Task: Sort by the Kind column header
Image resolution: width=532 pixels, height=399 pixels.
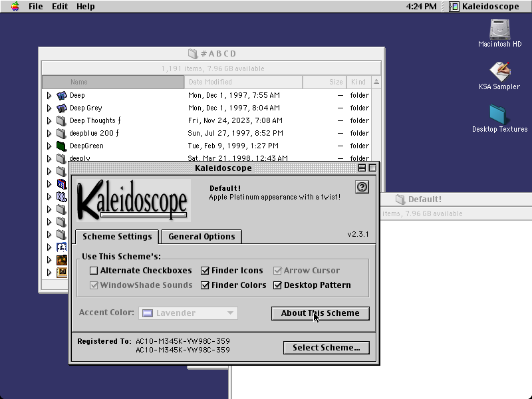Action: coord(358,82)
